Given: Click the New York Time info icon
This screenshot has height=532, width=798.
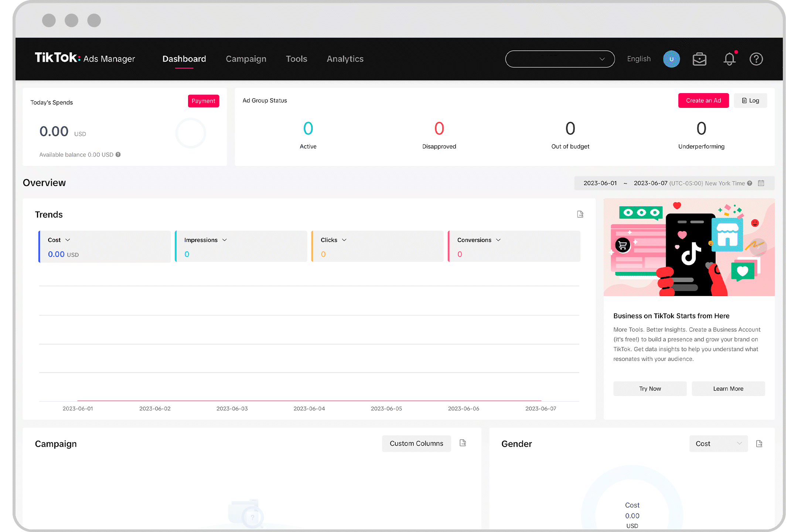Looking at the screenshot, I should click(x=750, y=183).
